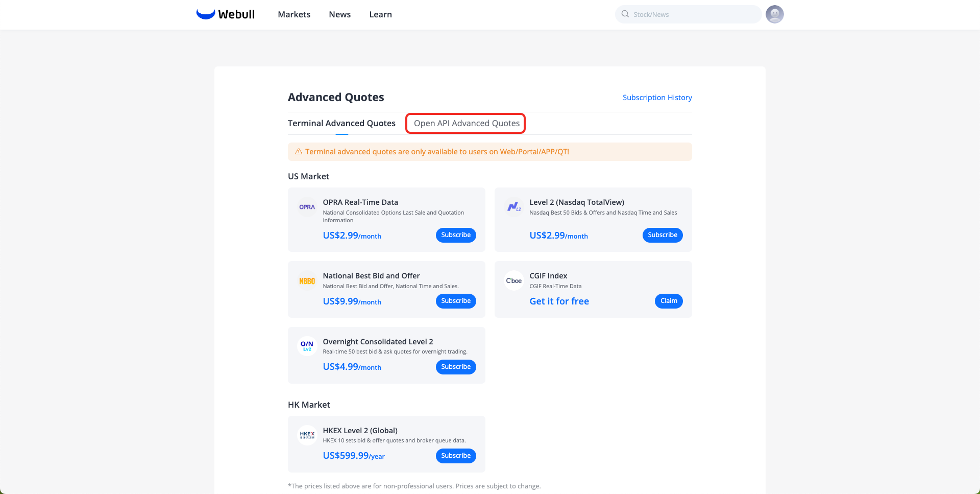This screenshot has width=980, height=494.
Task: Click the US$599.99/year price
Action: pyautogui.click(x=354, y=456)
